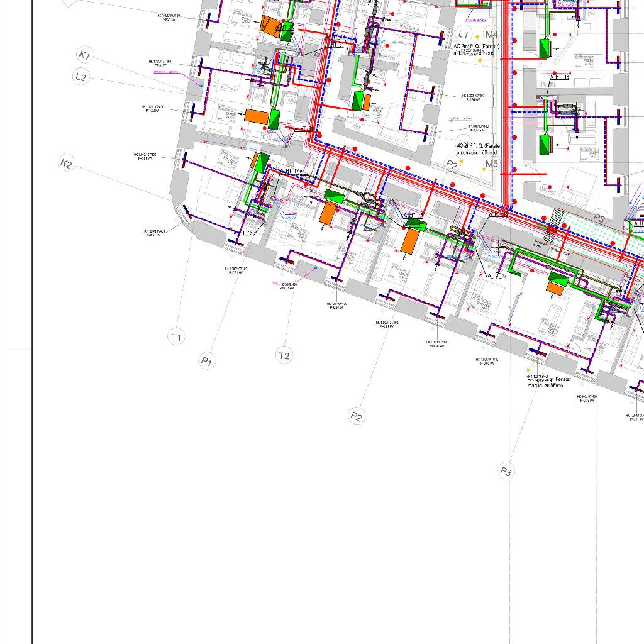Viewport: 644px width, 644px height.
Task: Select the 'manuell zu öffnen' window note
Action: coord(550,385)
